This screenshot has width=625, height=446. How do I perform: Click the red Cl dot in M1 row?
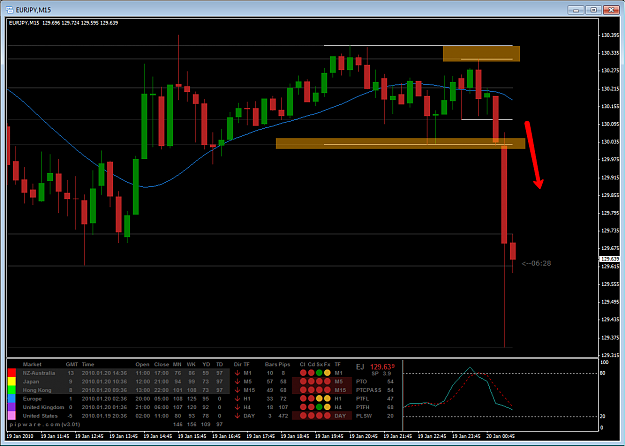point(303,373)
